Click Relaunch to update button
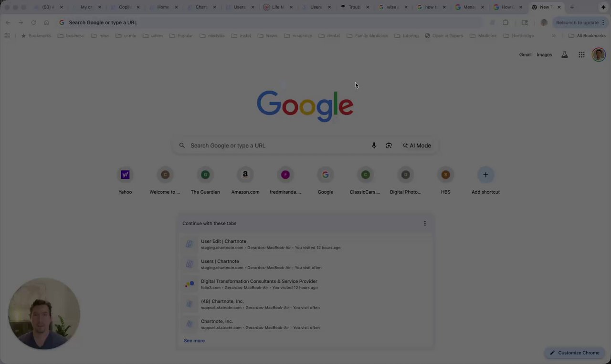611x364 pixels. [x=577, y=22]
